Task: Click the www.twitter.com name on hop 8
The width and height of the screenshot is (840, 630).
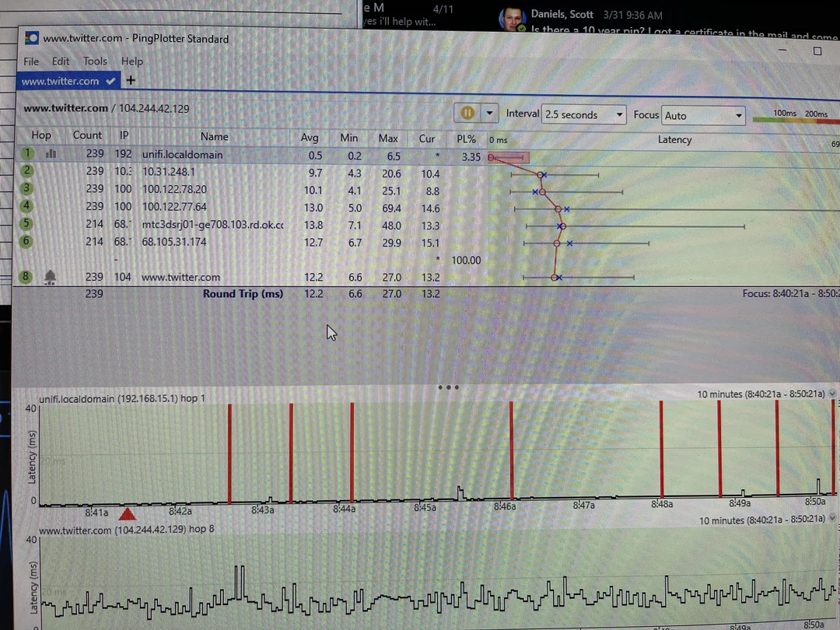Action: point(180,276)
